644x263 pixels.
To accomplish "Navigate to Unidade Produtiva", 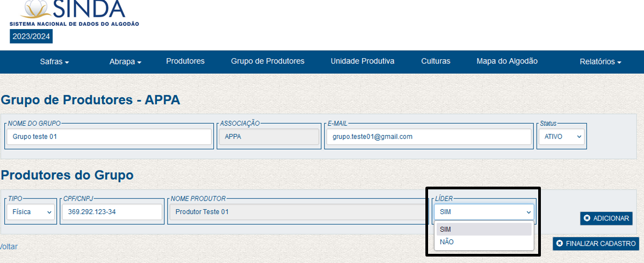I will [x=363, y=61].
